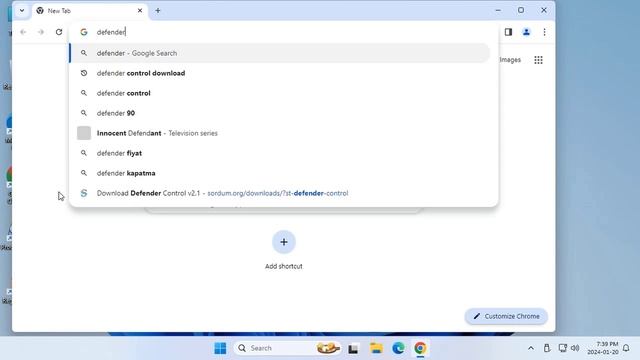Click the Customize Chrome button
The width and height of the screenshot is (640, 360).
tap(506, 316)
